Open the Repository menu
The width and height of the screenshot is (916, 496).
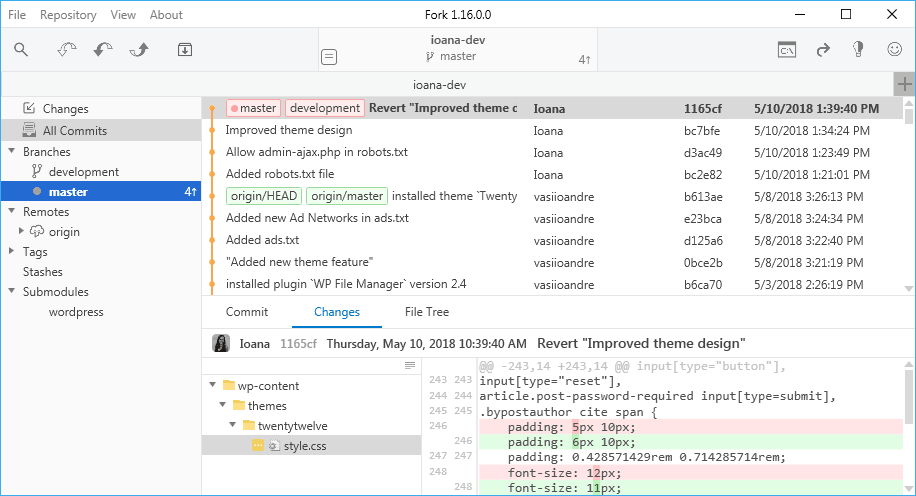coord(68,15)
